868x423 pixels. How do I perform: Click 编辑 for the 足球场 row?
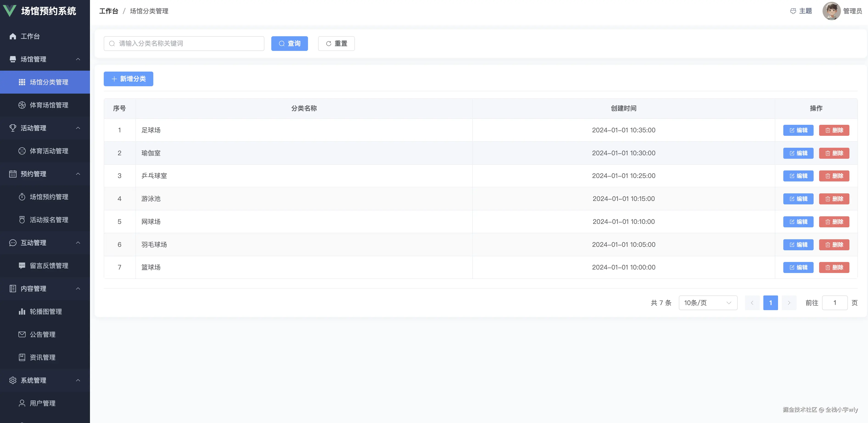(x=798, y=130)
